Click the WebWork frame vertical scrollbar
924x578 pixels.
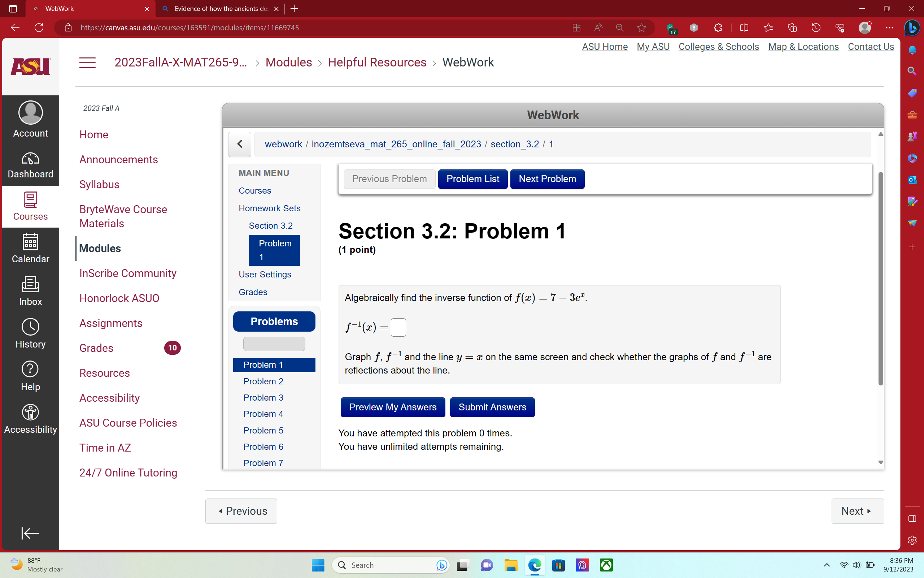tap(881, 278)
